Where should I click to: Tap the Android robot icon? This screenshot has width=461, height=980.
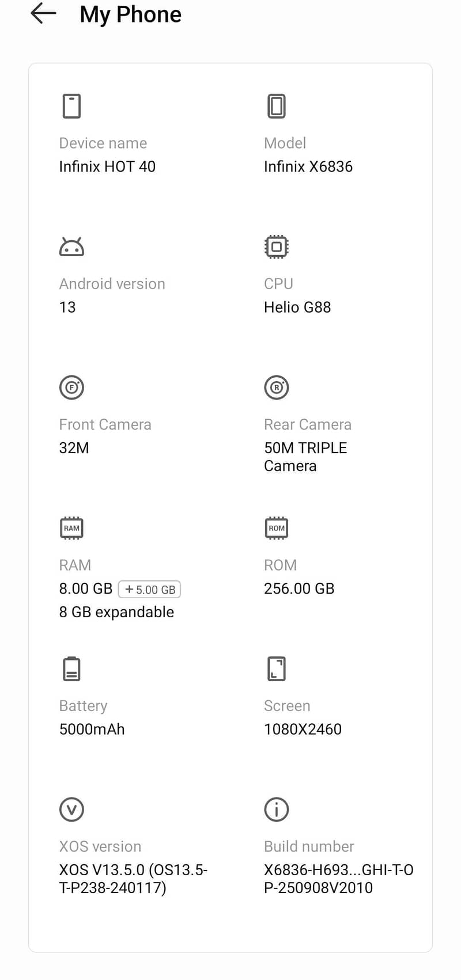click(71, 247)
